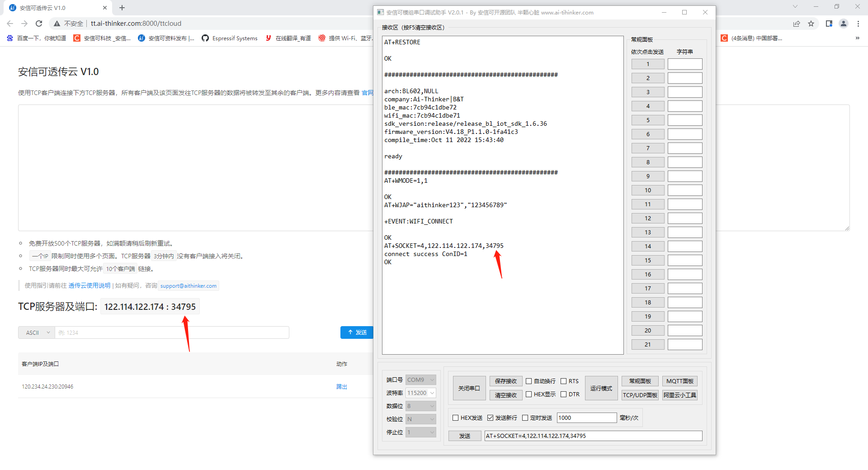
Task: Show more bookmarks chevron
Action: 858,38
